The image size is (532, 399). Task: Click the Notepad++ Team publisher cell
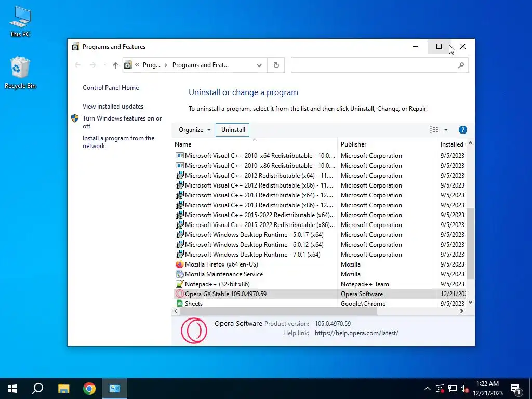click(x=365, y=284)
